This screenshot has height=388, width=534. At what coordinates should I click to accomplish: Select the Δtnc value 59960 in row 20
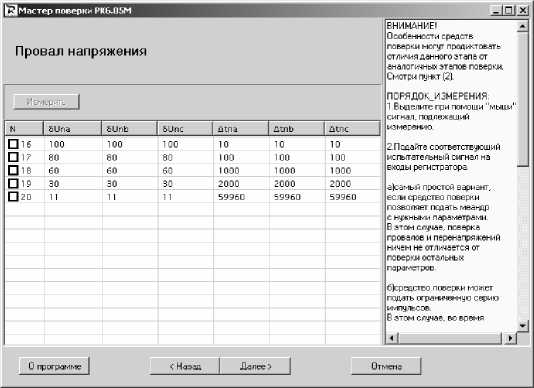343,197
